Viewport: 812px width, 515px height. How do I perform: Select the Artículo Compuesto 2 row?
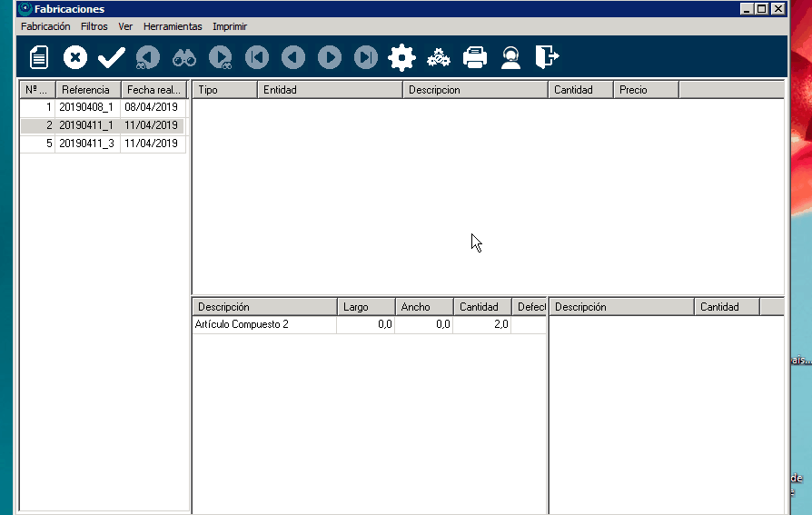coord(263,324)
